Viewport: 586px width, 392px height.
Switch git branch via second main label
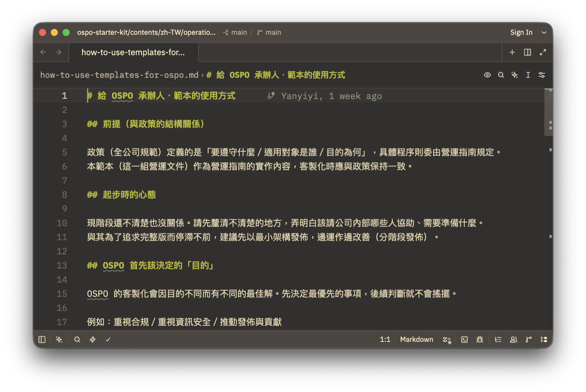click(x=269, y=33)
